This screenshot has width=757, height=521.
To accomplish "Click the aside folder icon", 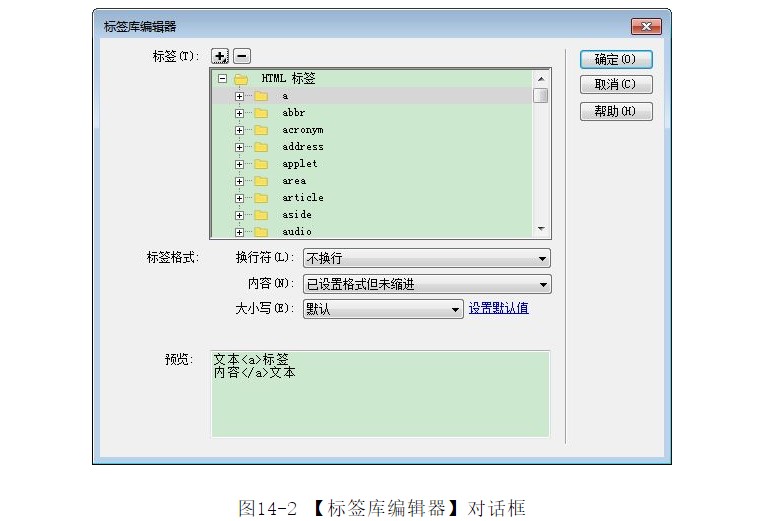I will [x=261, y=215].
